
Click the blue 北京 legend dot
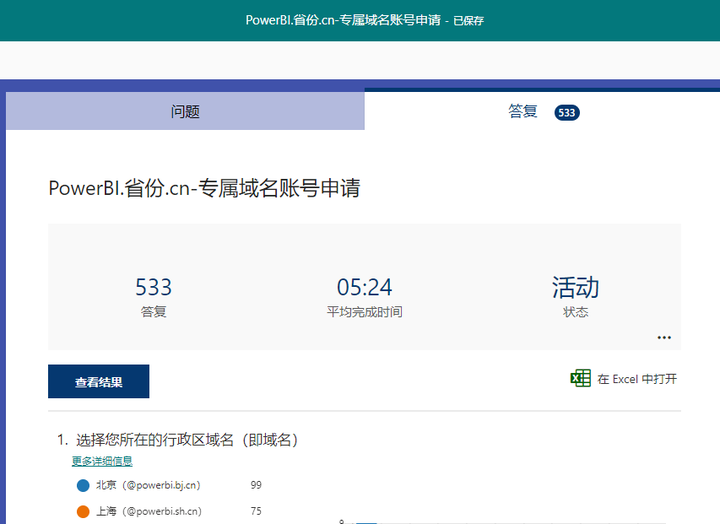[x=83, y=485]
